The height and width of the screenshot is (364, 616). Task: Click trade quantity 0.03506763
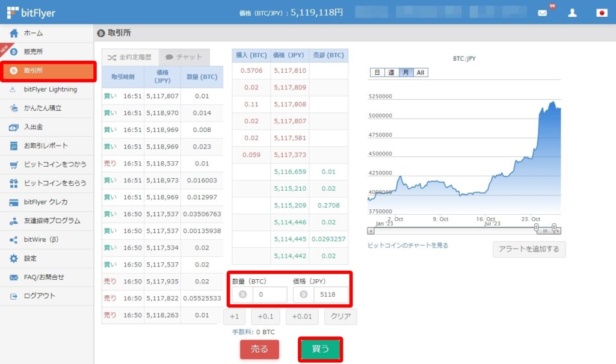click(x=202, y=214)
